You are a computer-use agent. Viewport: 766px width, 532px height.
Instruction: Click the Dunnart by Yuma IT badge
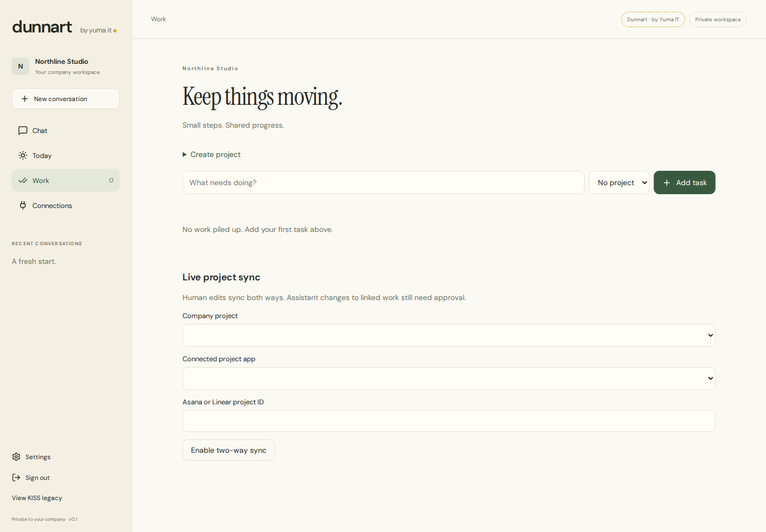coord(653,20)
